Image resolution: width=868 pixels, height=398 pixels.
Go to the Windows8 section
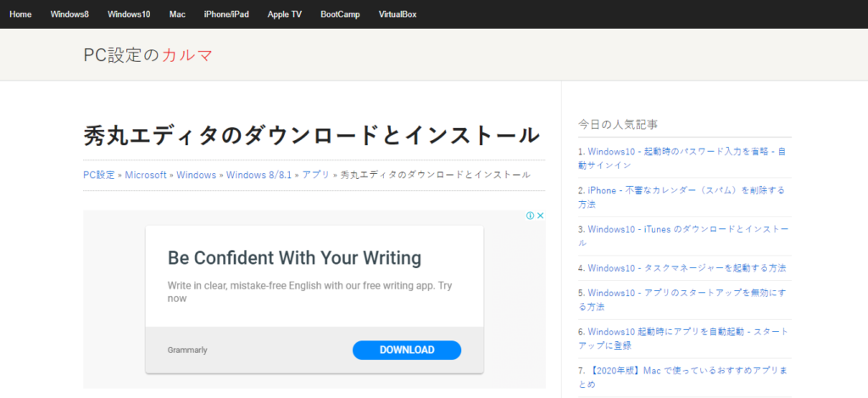coord(70,14)
